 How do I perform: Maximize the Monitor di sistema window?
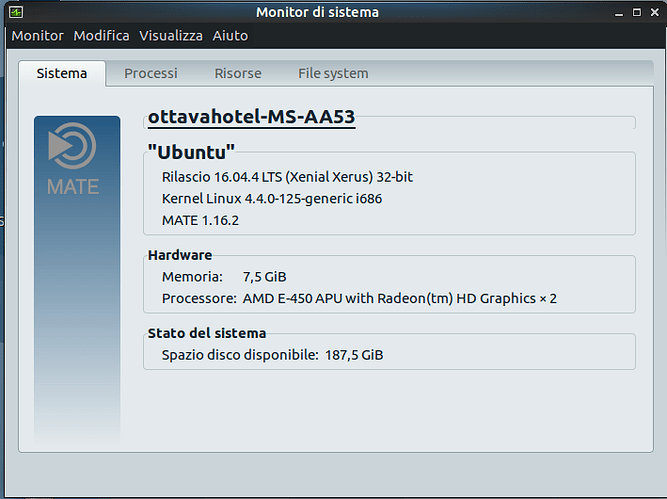637,12
